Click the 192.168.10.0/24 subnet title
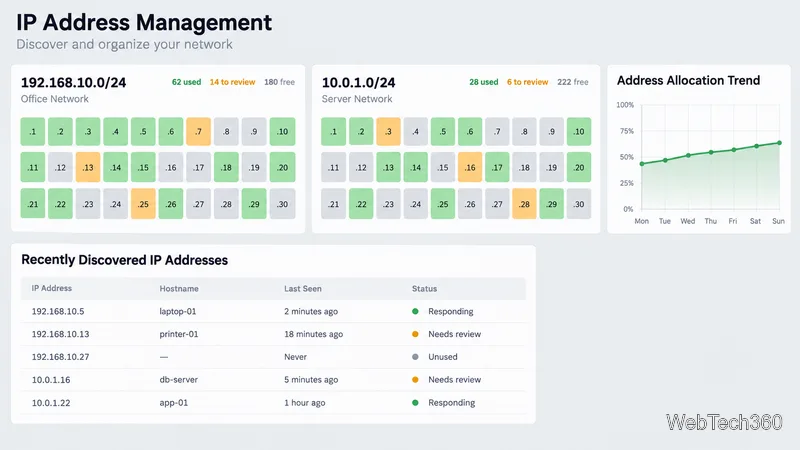800x450 pixels. (73, 83)
